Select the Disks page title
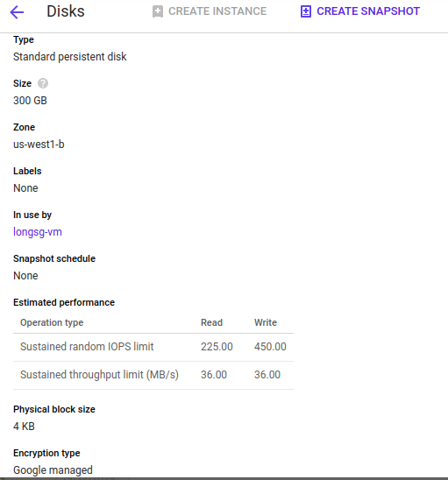The width and height of the screenshot is (448, 480). point(66,11)
